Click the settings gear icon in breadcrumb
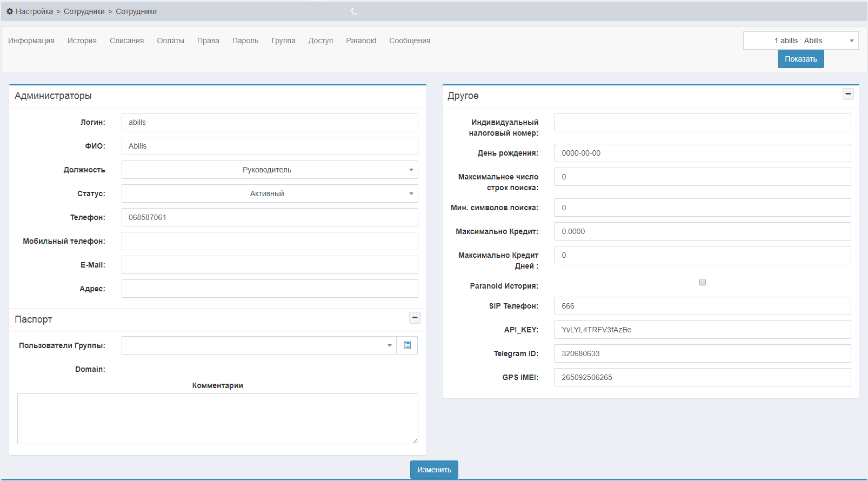Image resolution: width=868 pixels, height=481 pixels. 10,11
